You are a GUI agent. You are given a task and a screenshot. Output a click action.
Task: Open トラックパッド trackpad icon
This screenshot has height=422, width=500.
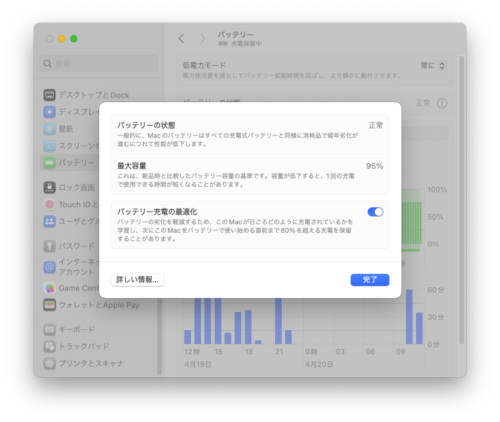click(x=50, y=346)
